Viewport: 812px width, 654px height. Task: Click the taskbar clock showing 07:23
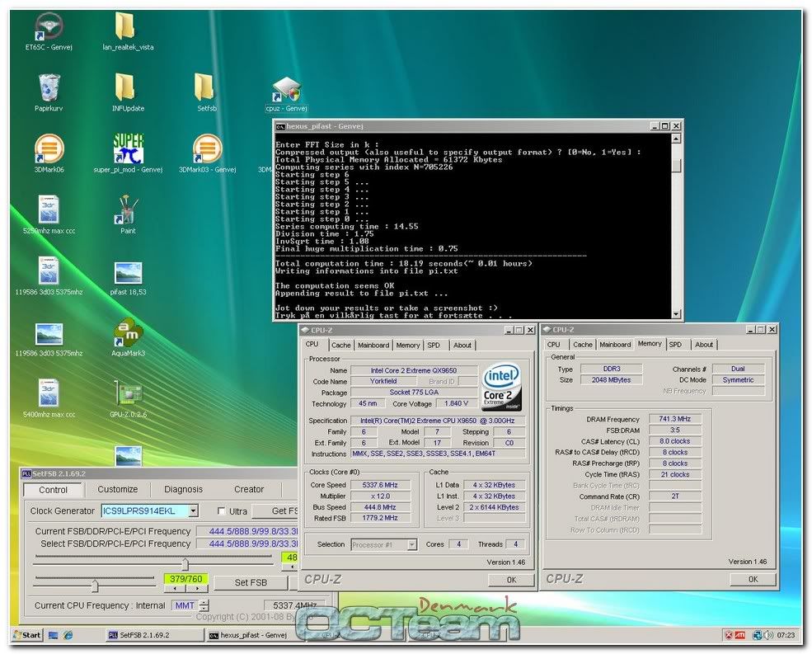click(x=786, y=635)
